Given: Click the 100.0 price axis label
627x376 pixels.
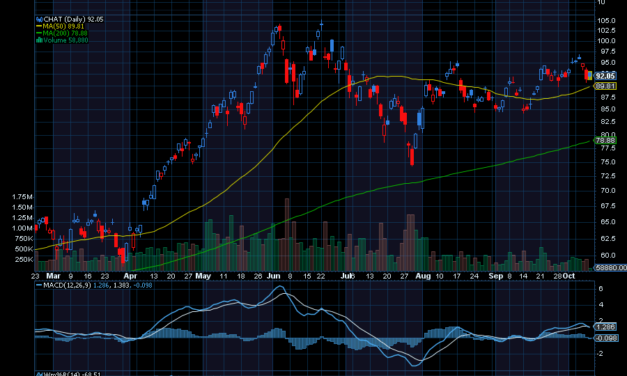Looking at the screenshot, I should point(607,41).
